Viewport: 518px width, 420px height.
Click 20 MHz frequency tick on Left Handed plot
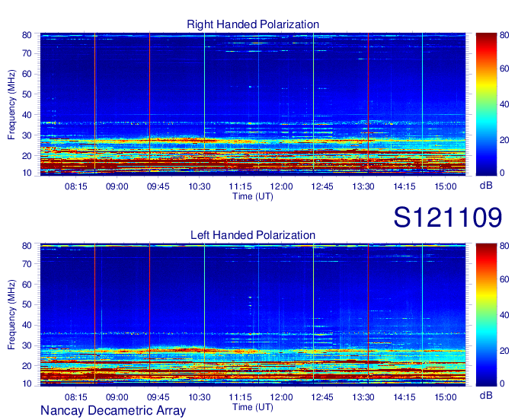27,366
